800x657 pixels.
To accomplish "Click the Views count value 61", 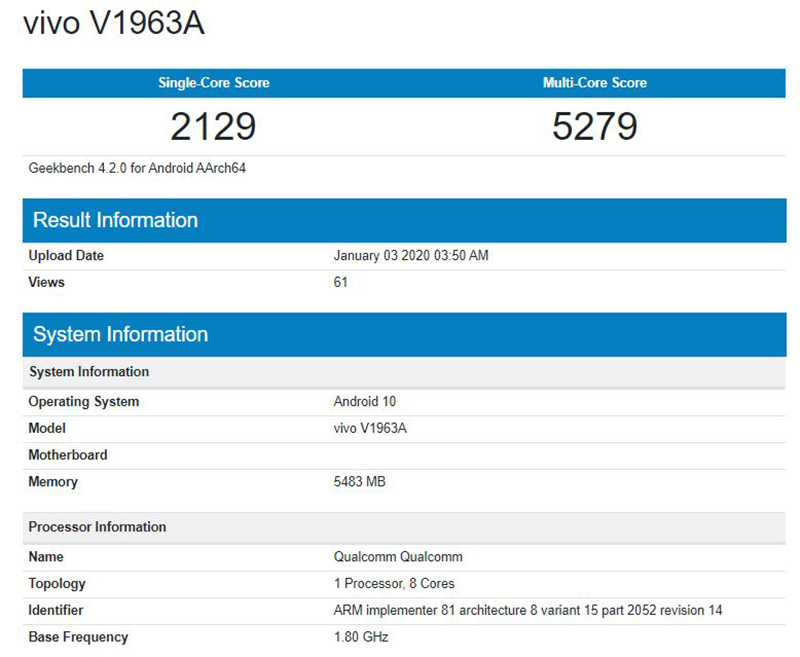I will click(340, 282).
